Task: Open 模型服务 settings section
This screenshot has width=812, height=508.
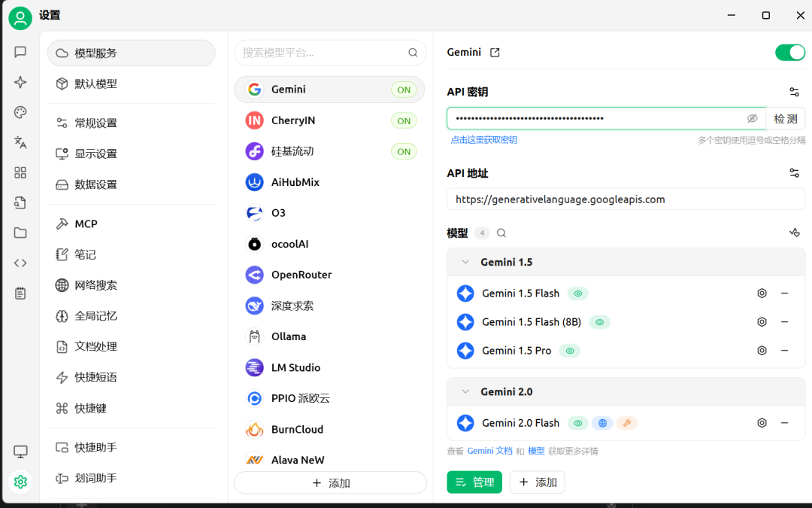Action: tap(132, 53)
